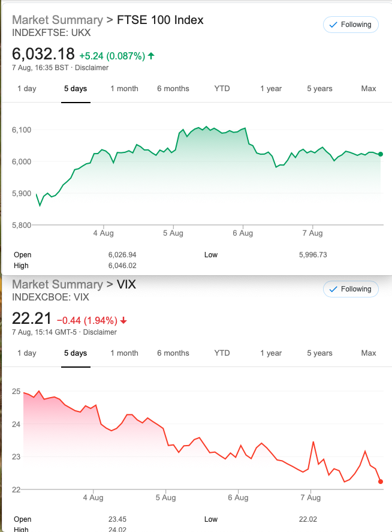The width and height of the screenshot is (392, 532).
Task: Show 5 years range for FTSE 100 chart
Action: 319,89
